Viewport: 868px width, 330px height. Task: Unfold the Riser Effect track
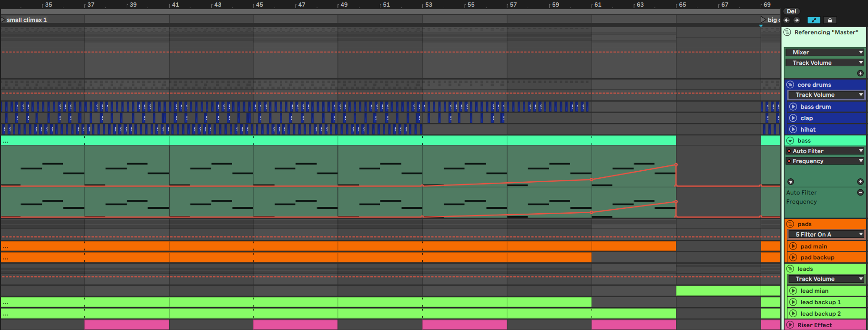coord(790,325)
